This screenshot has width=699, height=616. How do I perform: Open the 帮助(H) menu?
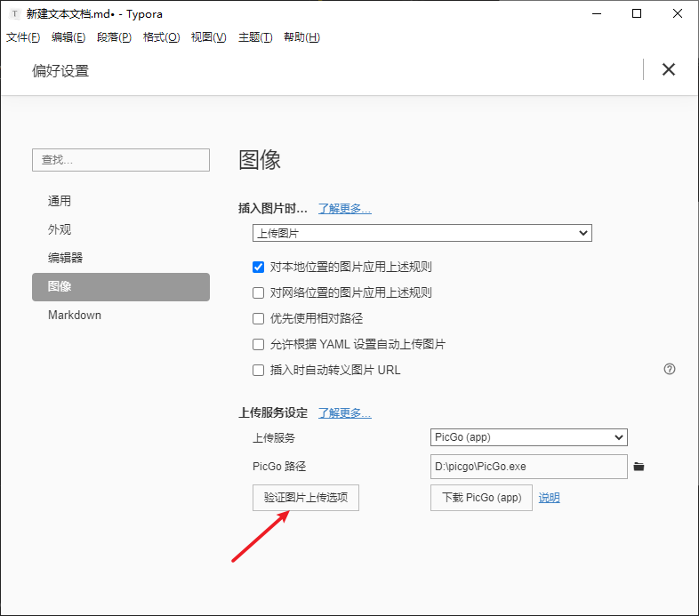coord(301,37)
